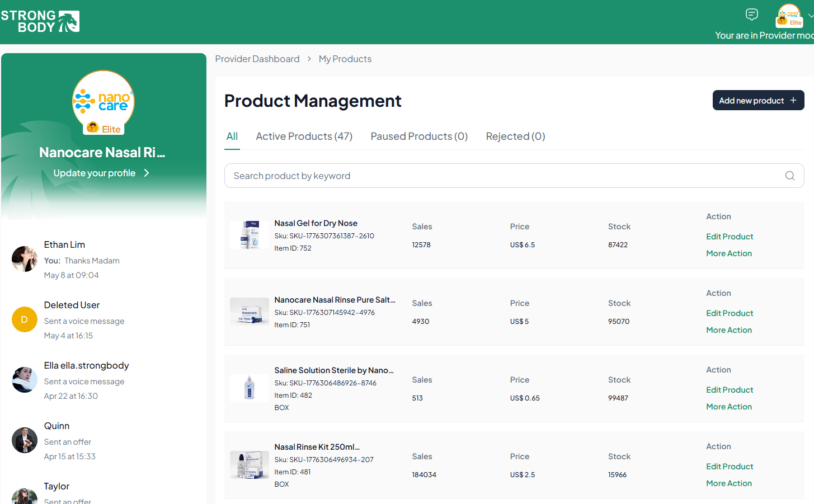Open More Action for Nasal Rinse Kit 250ml
This screenshot has width=814, height=504.
tap(729, 483)
